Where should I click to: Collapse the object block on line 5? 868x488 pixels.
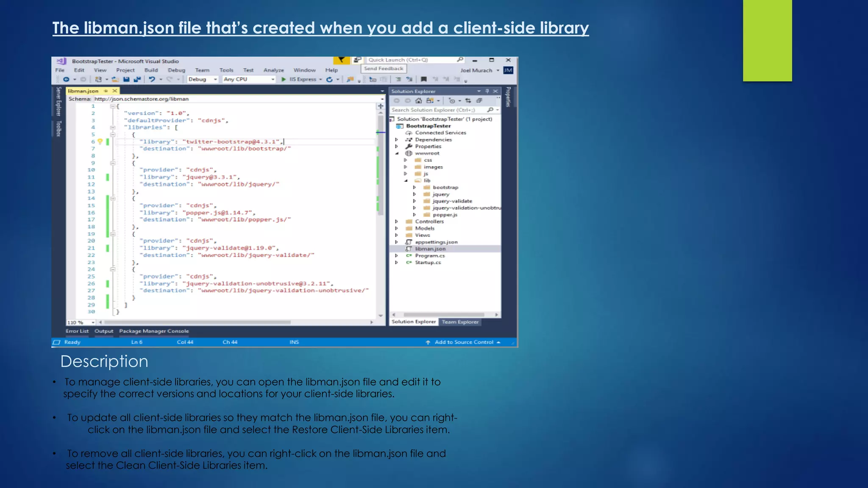(x=113, y=135)
